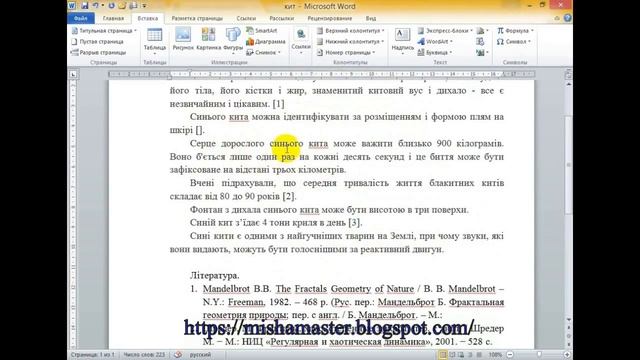Click the русский language indicator
The height and width of the screenshot is (360, 640).
tap(200, 355)
